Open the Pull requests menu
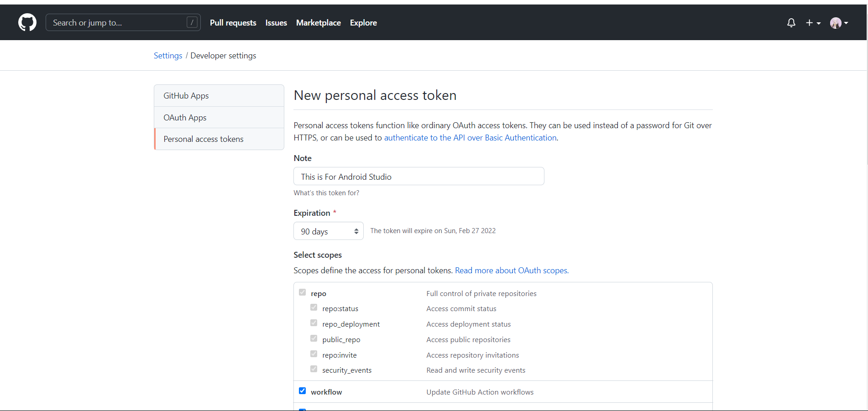868x411 pixels. pyautogui.click(x=233, y=22)
